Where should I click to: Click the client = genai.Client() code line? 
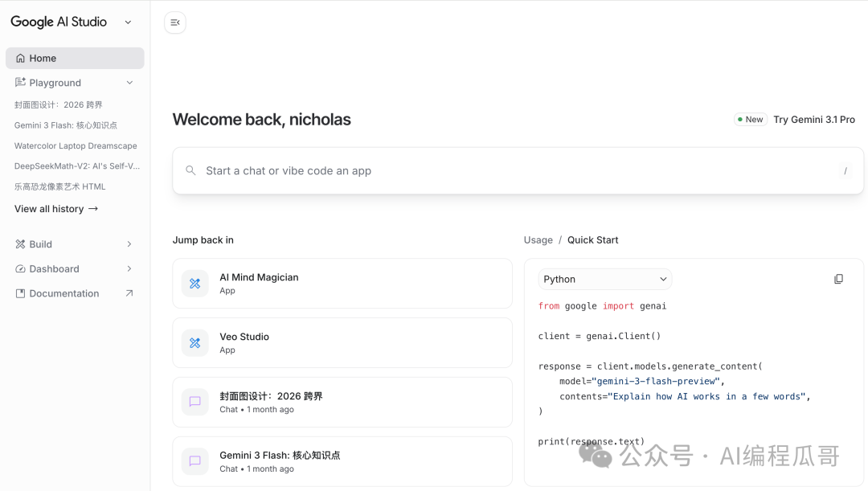[600, 336]
